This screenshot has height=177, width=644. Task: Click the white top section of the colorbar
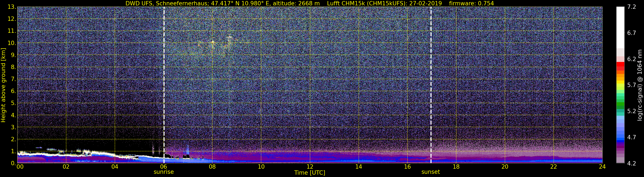point(620,28)
